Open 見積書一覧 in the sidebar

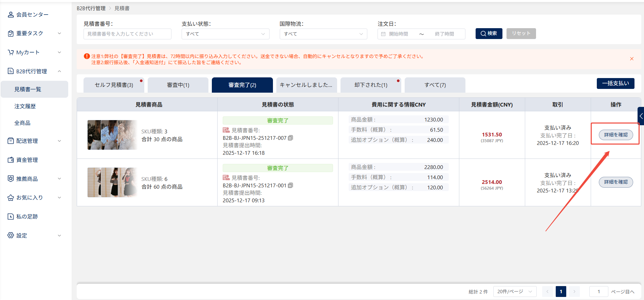(35, 89)
